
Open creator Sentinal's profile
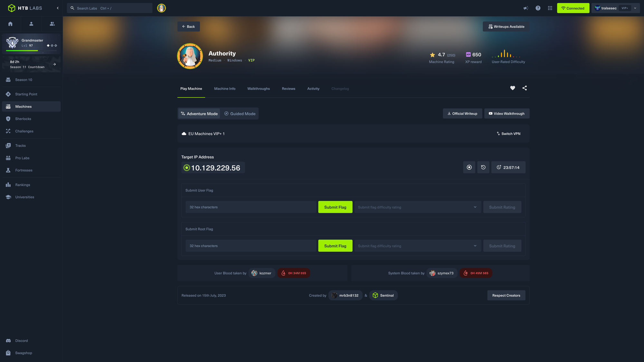(x=384, y=295)
